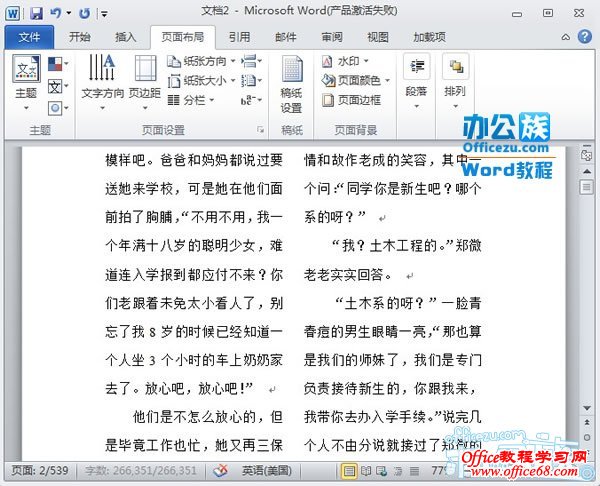Click the Breaks icon dropdown
600x486 pixels.
point(251,61)
